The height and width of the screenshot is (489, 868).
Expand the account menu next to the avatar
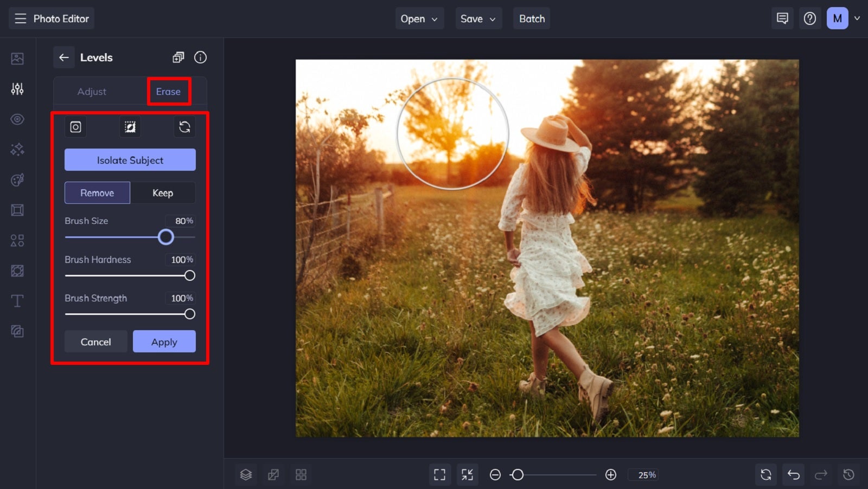pos(857,18)
